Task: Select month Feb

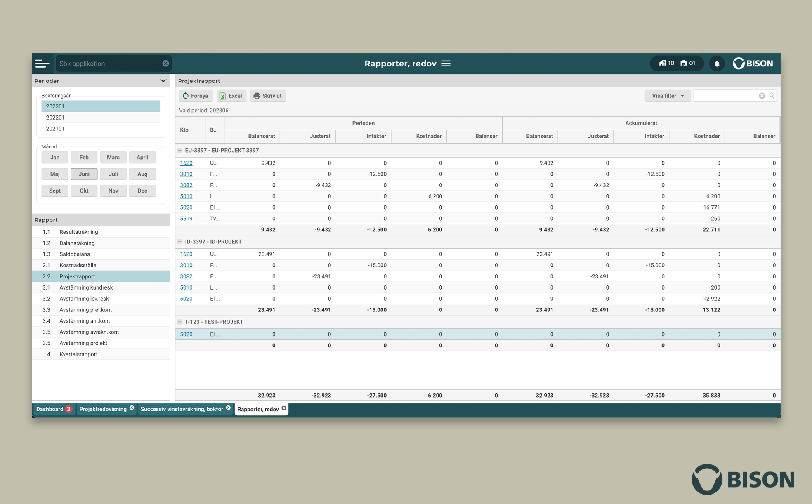Action: (84, 157)
